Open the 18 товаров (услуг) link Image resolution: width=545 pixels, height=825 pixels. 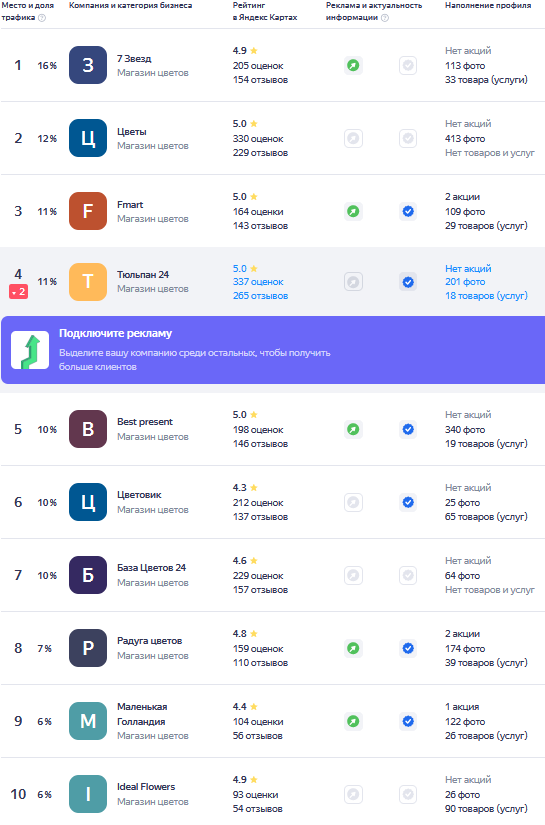[x=486, y=296]
